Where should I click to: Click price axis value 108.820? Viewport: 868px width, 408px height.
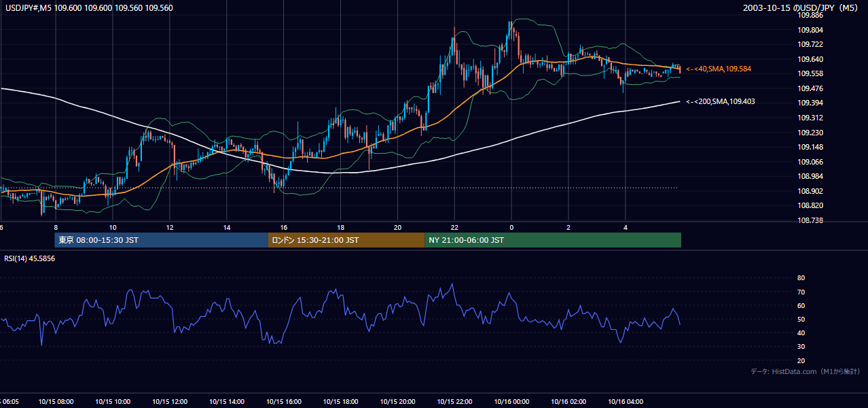pyautogui.click(x=810, y=206)
